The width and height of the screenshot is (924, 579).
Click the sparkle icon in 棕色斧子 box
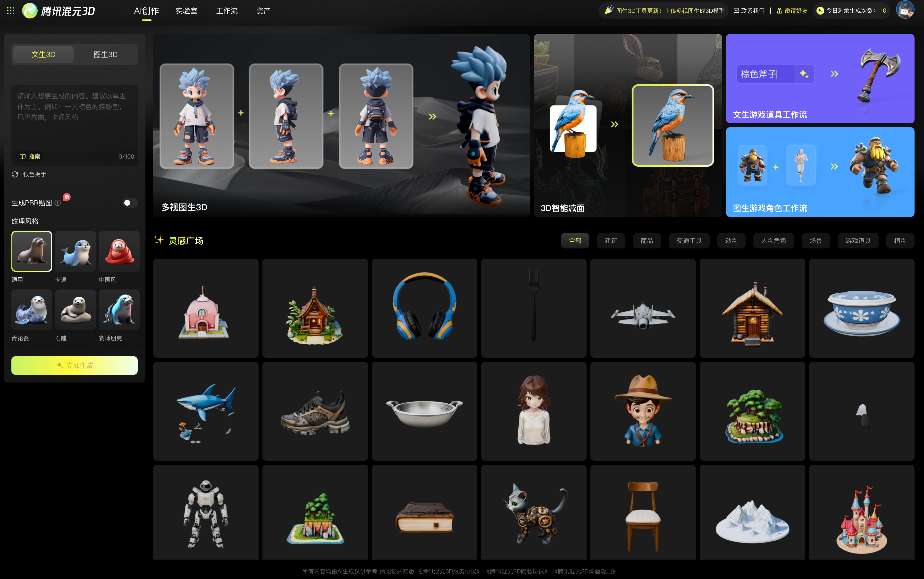point(804,74)
